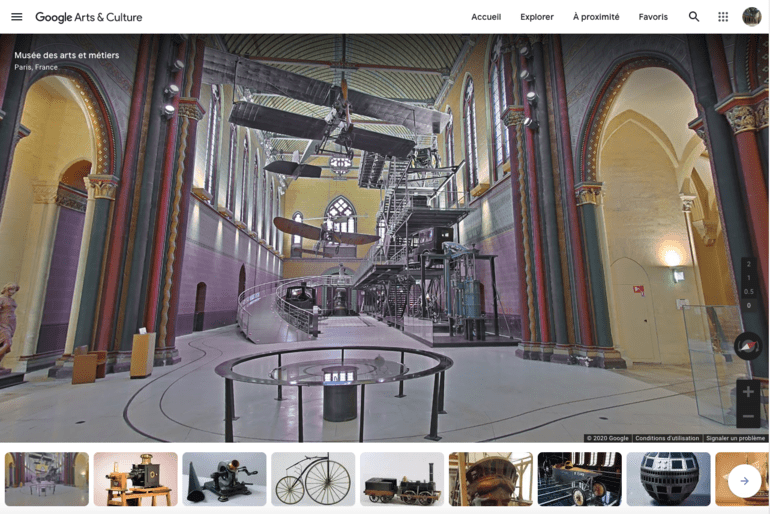The image size is (770, 514).
Task: Select the penny-farthing bicycle thumbnail
Action: pyautogui.click(x=313, y=479)
